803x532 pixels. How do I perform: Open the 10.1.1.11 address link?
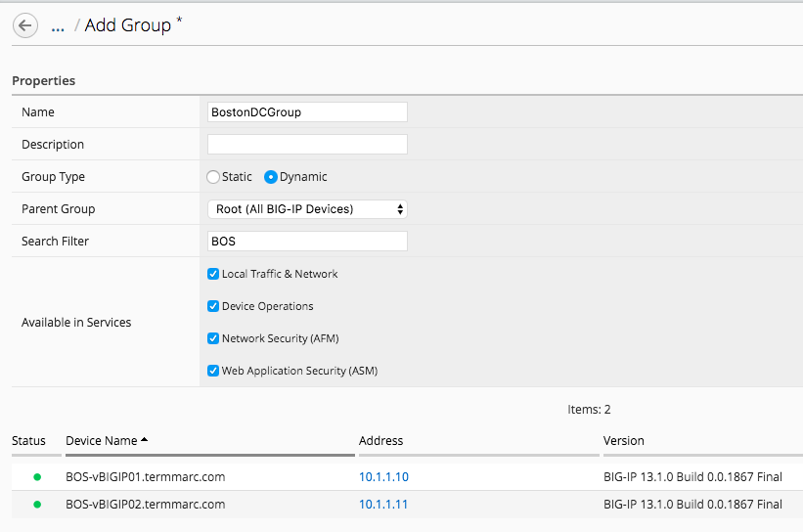[383, 505]
